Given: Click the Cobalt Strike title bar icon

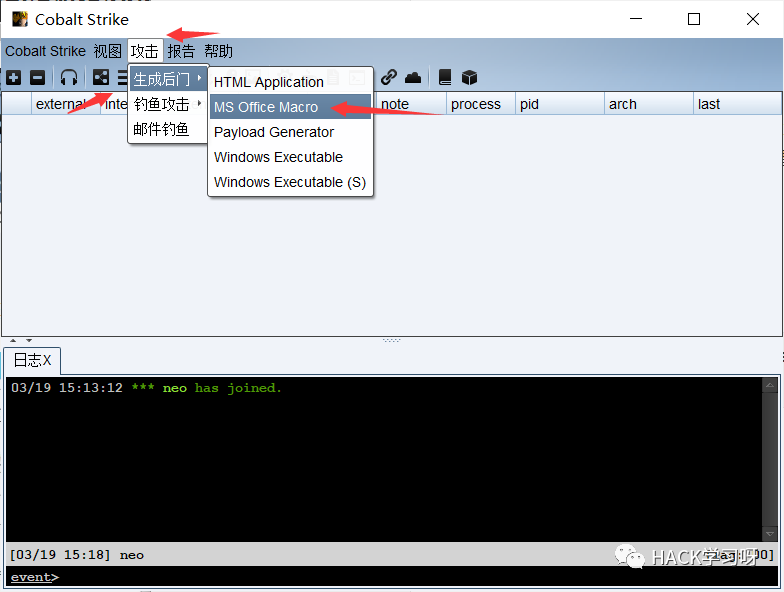Looking at the screenshot, I should point(20,19).
